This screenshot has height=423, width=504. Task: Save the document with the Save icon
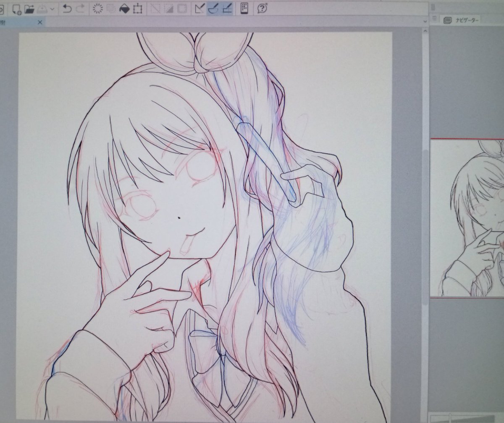(42, 8)
